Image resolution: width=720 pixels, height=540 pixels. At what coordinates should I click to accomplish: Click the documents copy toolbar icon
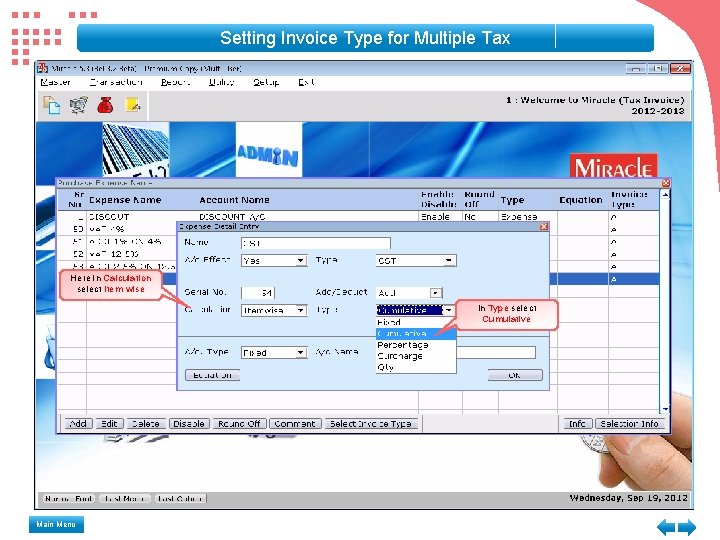[51, 105]
